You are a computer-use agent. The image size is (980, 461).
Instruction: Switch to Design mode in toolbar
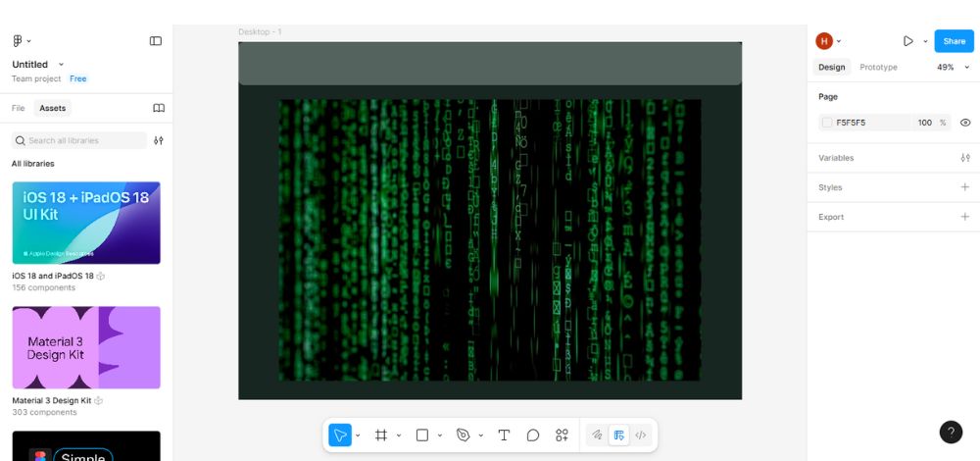coord(618,435)
